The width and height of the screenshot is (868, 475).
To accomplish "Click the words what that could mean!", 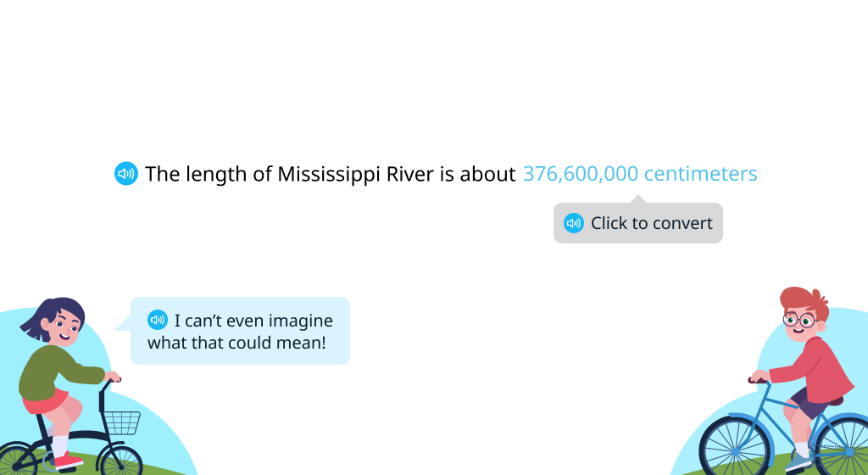I will 237,343.
